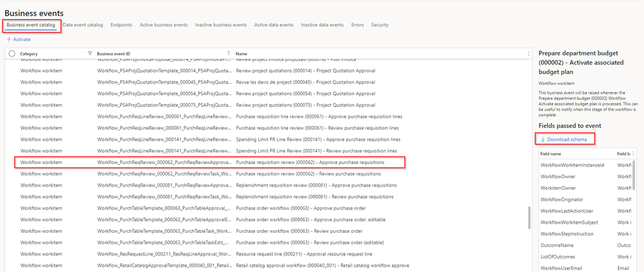Screen dimensions: 644x272
Task: Click Workflow workitem category in Revue les devis row
Action: tap(41, 82)
